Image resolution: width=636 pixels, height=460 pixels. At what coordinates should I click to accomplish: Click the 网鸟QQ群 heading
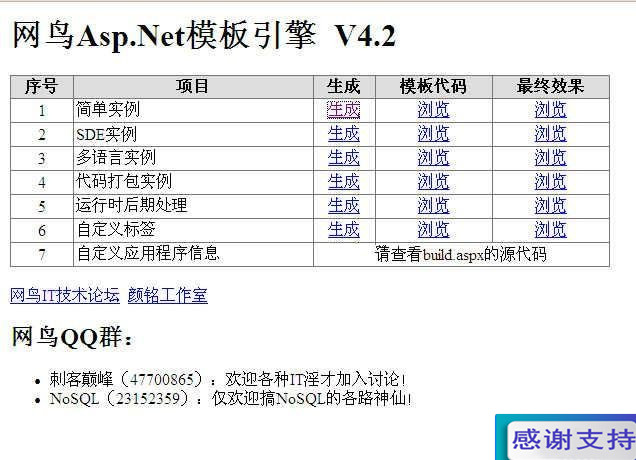pyautogui.click(x=72, y=337)
